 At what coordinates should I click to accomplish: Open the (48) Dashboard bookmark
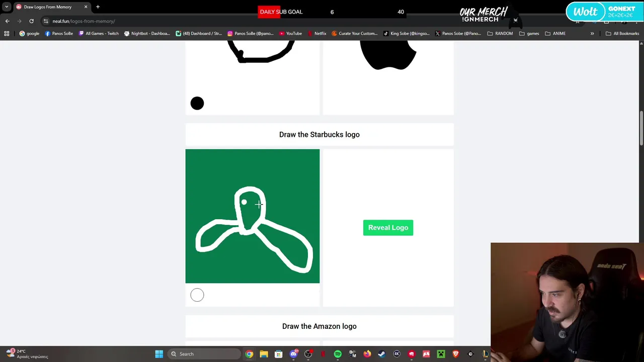[x=199, y=34]
